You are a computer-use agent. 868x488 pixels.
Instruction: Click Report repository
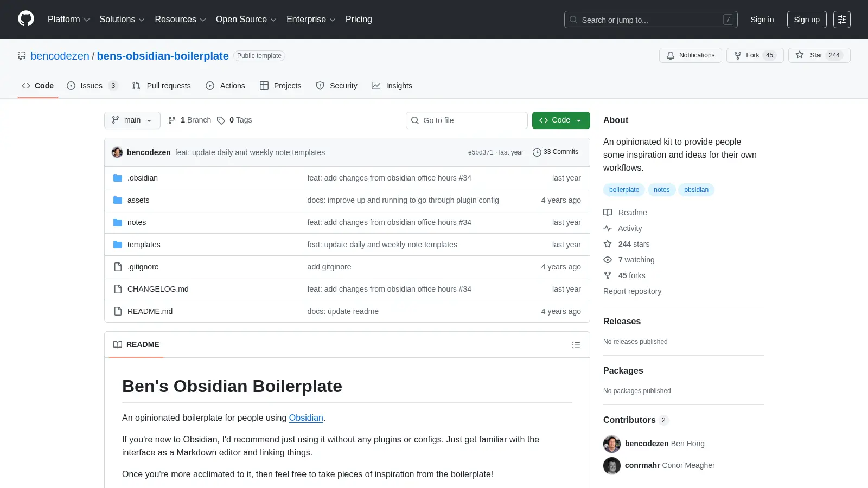(x=632, y=291)
